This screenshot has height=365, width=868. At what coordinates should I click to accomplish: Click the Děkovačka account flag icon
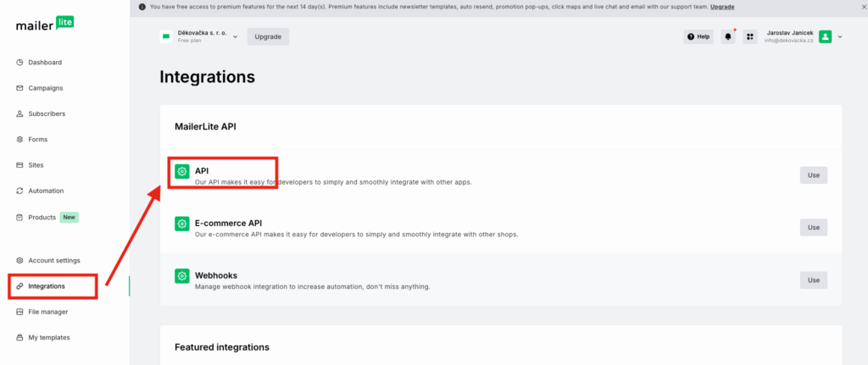166,36
